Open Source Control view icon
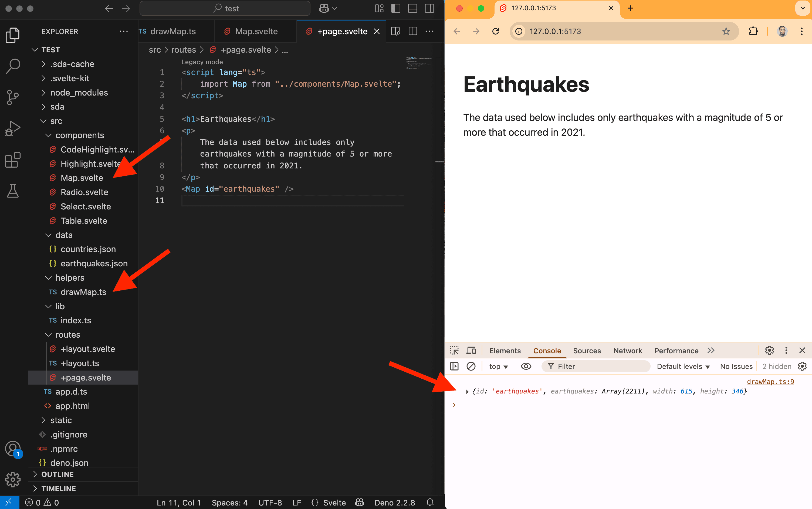This screenshot has height=509, width=812. point(13,97)
